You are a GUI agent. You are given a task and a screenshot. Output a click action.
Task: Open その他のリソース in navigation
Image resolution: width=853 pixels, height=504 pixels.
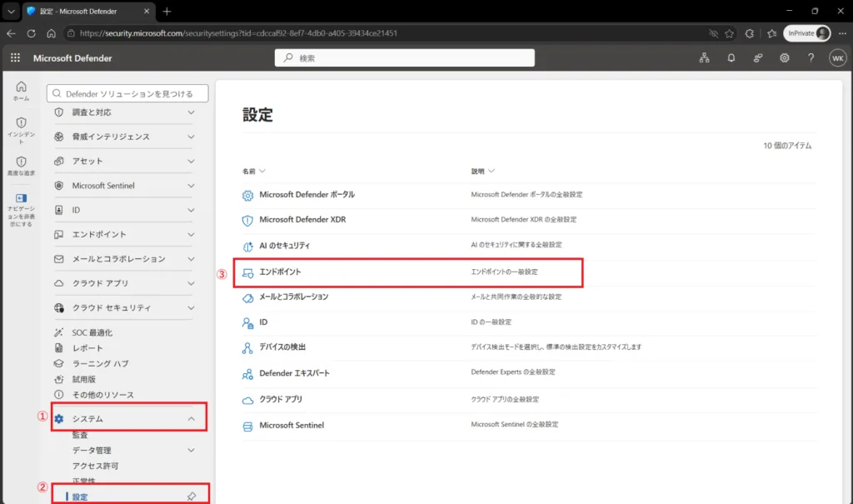[x=102, y=395]
